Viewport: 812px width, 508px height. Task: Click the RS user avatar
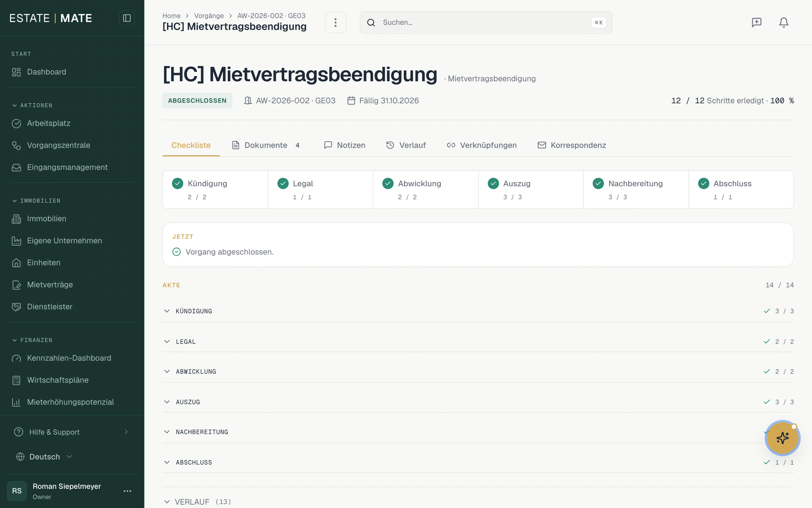17,491
